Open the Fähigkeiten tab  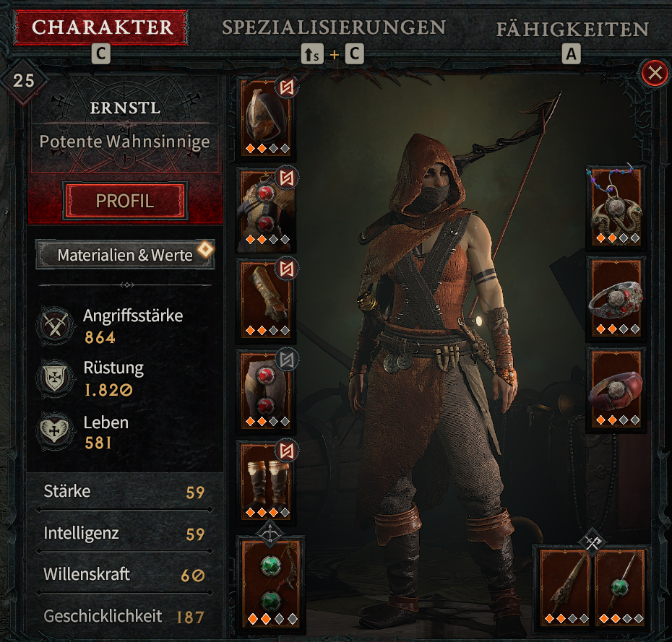[572, 30]
